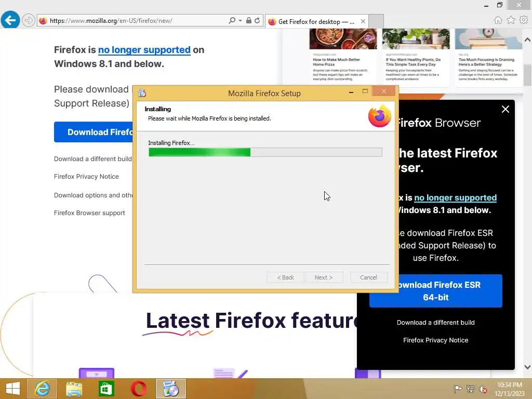Click the Firefox Setup installer taskbar icon
Viewport: 532px width, 399px height.
tap(170, 389)
